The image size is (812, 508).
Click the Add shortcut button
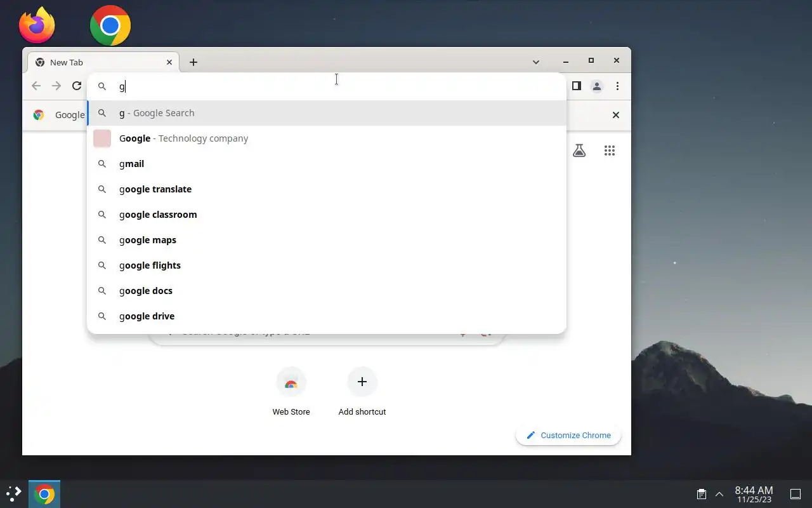click(362, 392)
